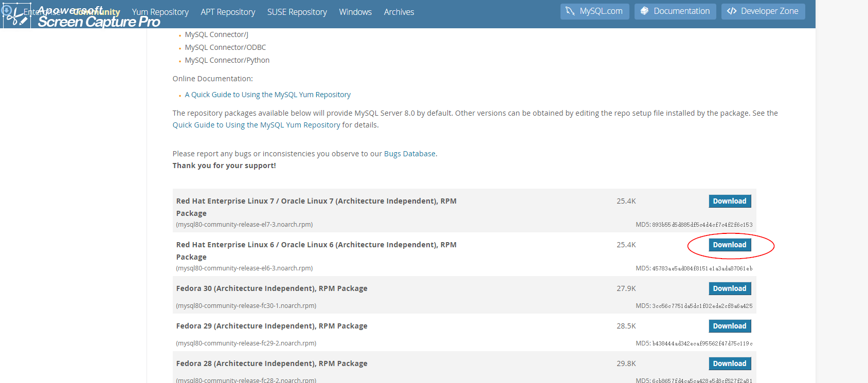Click the 25.4K size in the Linux 7 row
Image resolution: width=868 pixels, height=383 pixels.
[x=626, y=201]
